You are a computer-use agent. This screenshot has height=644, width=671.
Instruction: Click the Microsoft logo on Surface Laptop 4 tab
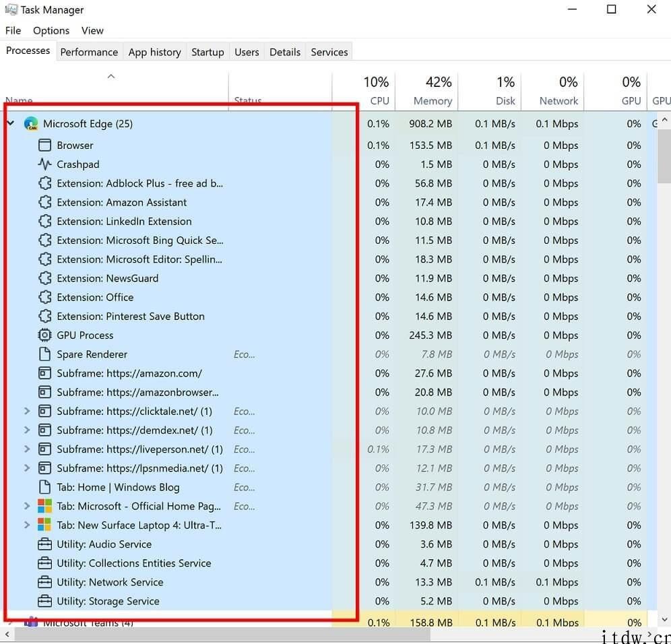tap(44, 525)
